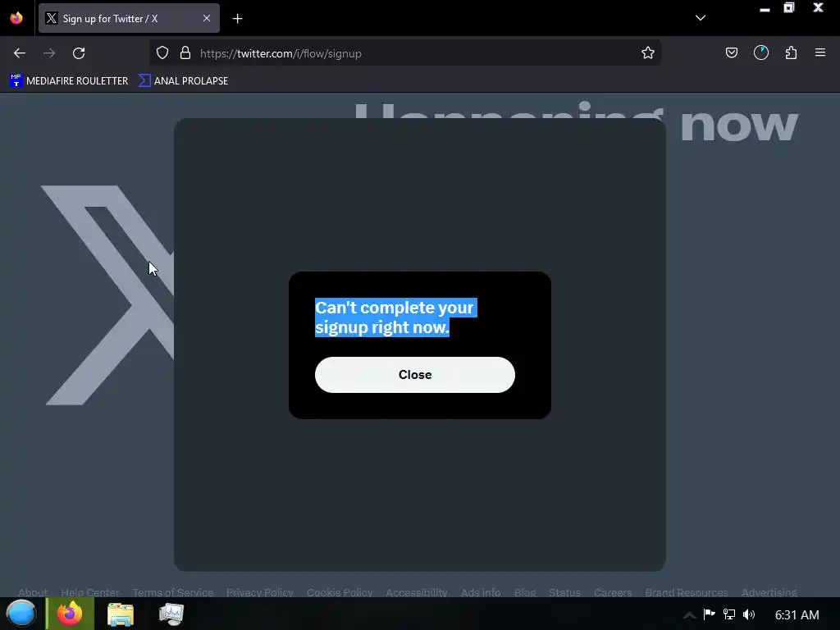Select the Sign up for Twitter tab
840x630 pixels.
(x=129, y=18)
